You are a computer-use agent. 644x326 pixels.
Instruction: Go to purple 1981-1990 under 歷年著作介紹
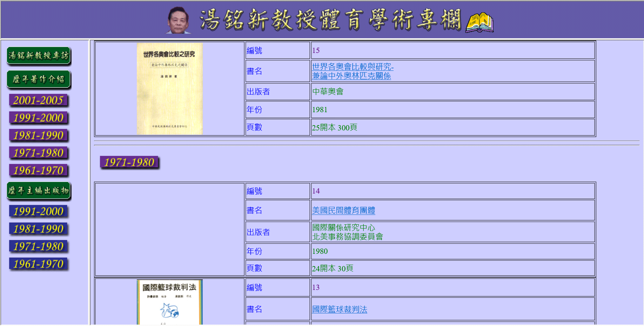(39, 136)
